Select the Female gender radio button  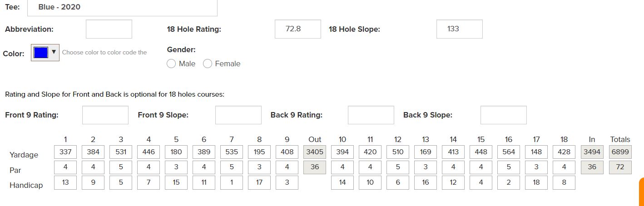(208, 64)
